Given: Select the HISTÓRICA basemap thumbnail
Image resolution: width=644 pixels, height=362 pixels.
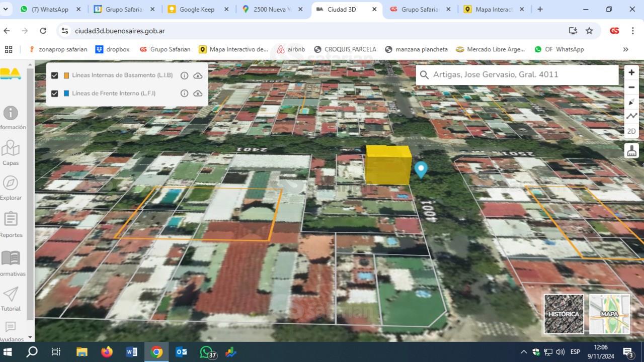Looking at the screenshot, I should [x=563, y=314].
